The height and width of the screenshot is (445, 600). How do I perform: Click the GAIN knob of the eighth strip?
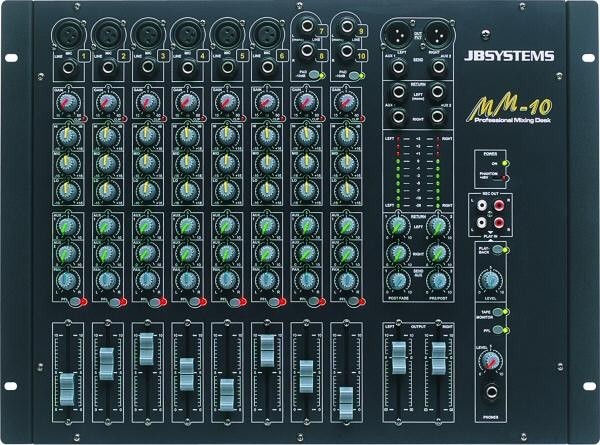346,103
